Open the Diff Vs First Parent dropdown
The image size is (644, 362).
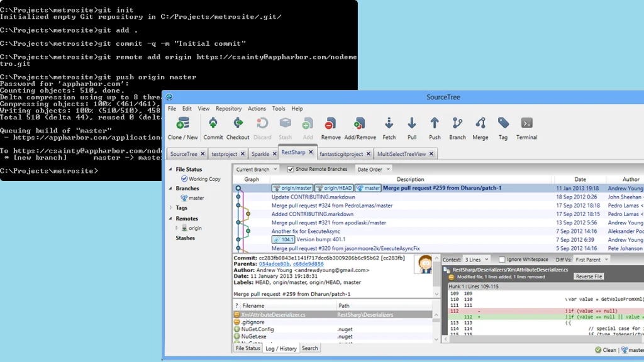(591, 260)
